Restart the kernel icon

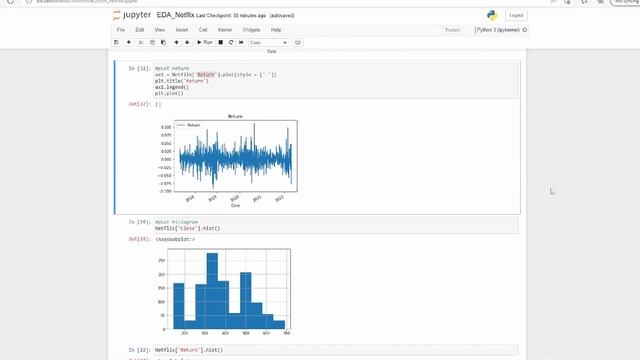pyautogui.click(x=231, y=42)
